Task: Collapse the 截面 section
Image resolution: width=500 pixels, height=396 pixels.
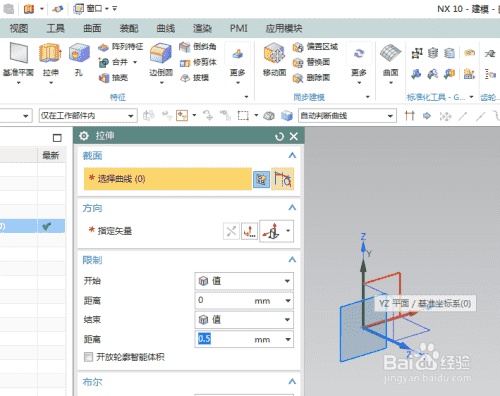Action: [x=292, y=155]
